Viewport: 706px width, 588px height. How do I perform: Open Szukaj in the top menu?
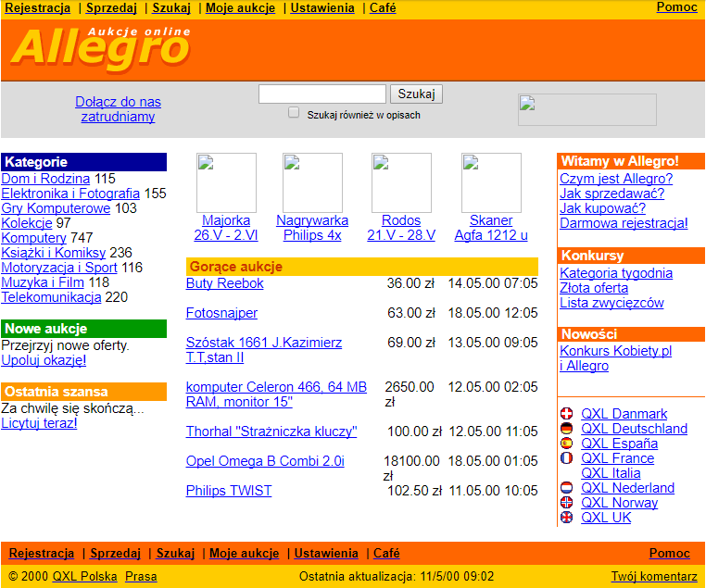(171, 8)
